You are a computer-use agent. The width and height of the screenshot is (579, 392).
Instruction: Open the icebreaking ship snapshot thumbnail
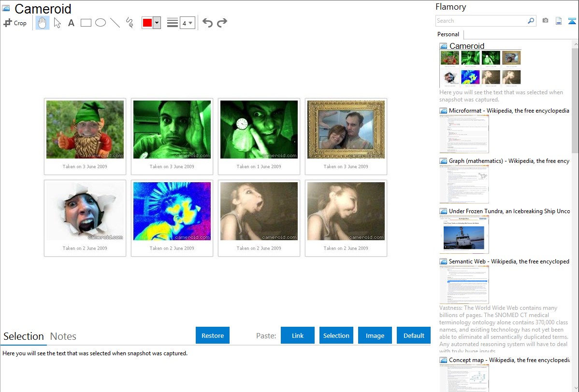pyautogui.click(x=464, y=234)
